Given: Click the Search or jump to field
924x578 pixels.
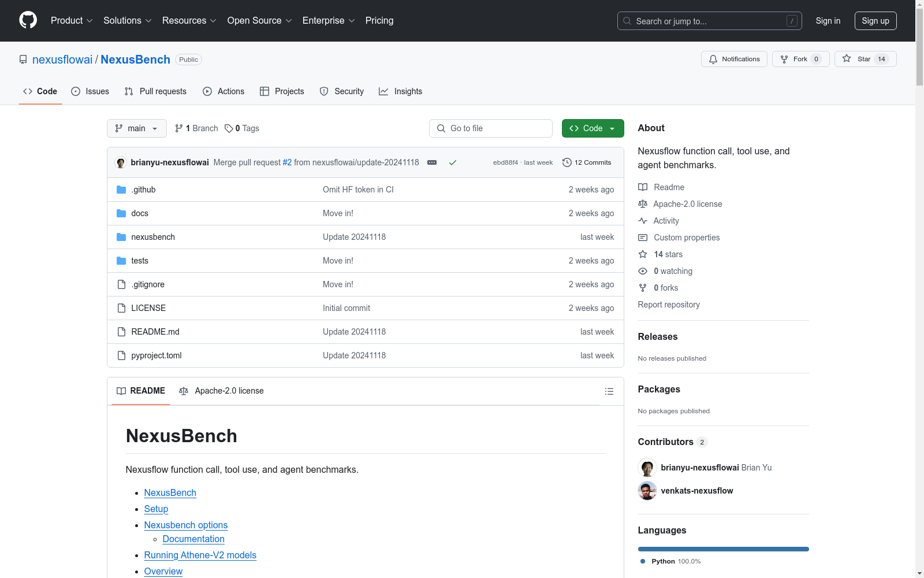Looking at the screenshot, I should pos(710,21).
